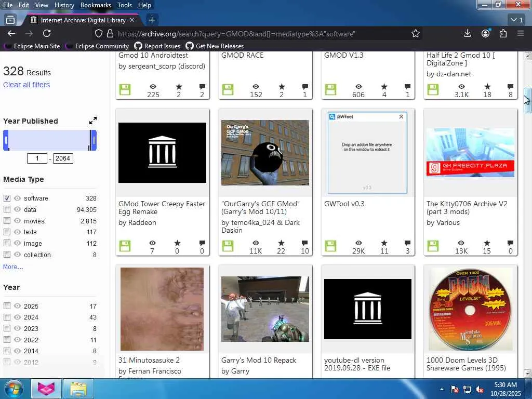Open the pink fox taskbar application
532x399 pixels.
pos(46,389)
